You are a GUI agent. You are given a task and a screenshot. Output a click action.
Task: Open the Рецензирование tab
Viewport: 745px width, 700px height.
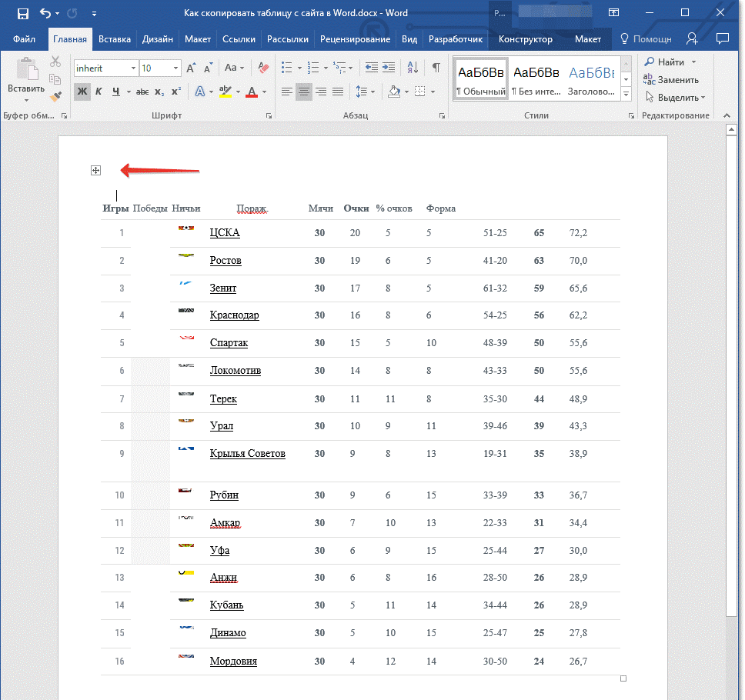355,39
